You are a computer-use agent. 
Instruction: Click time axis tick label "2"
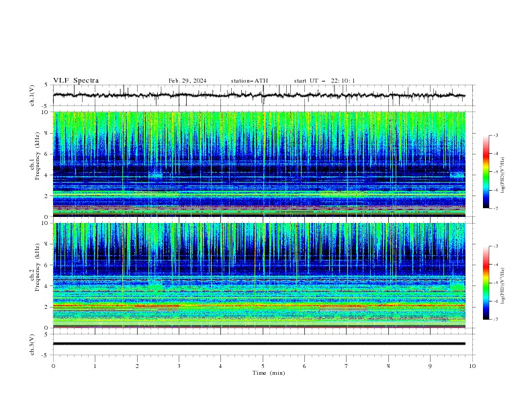[137, 366]
